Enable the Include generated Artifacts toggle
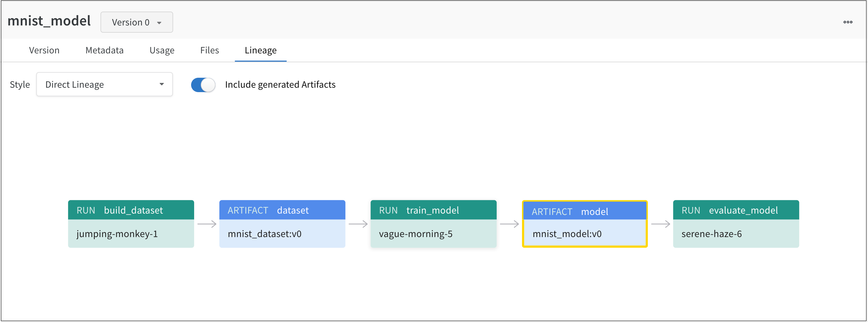 tap(203, 85)
